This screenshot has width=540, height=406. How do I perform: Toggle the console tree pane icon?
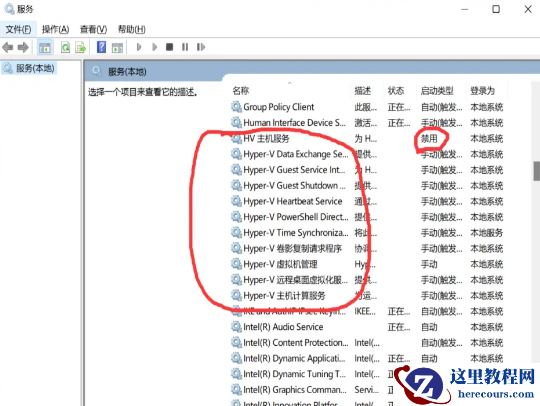pyautogui.click(x=45, y=47)
